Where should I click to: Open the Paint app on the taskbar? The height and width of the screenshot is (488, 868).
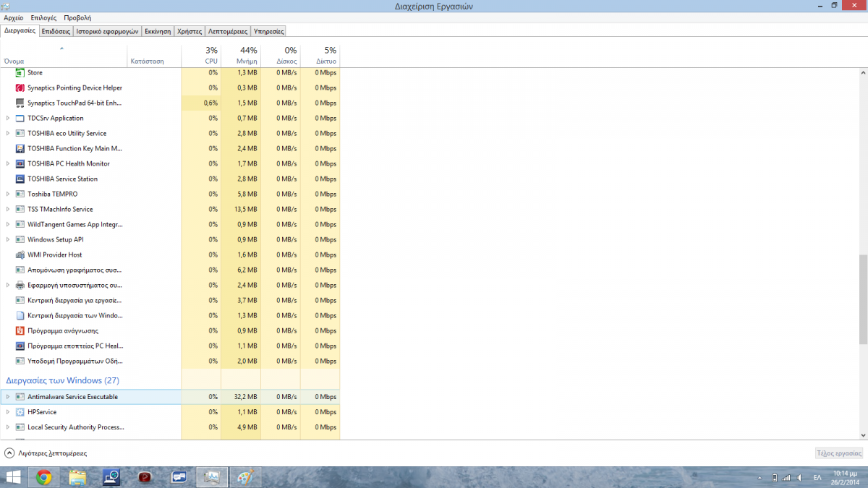click(x=246, y=477)
